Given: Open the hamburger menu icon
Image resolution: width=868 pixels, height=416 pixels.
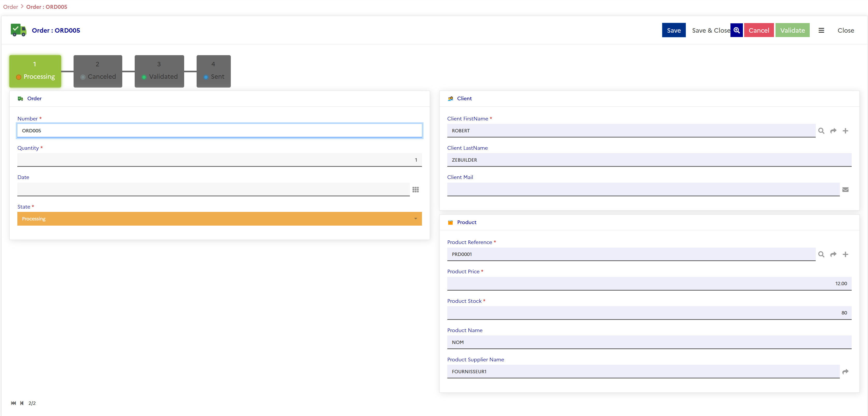Looking at the screenshot, I should click(x=821, y=30).
